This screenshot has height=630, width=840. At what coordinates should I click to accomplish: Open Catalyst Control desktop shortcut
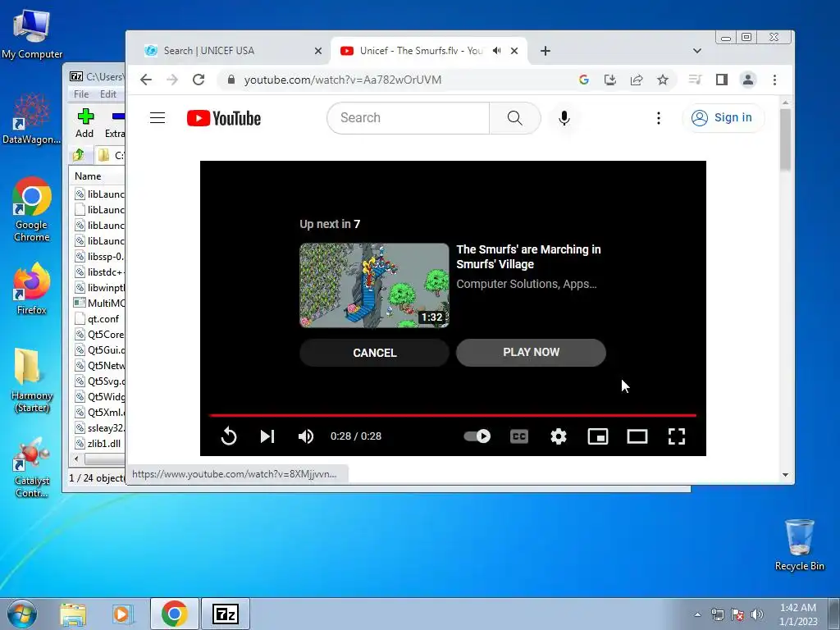point(32,467)
